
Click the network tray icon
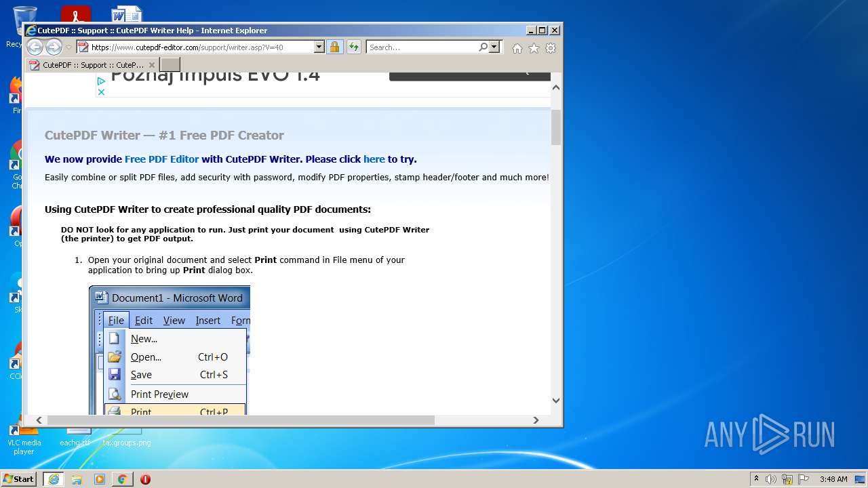[787, 479]
